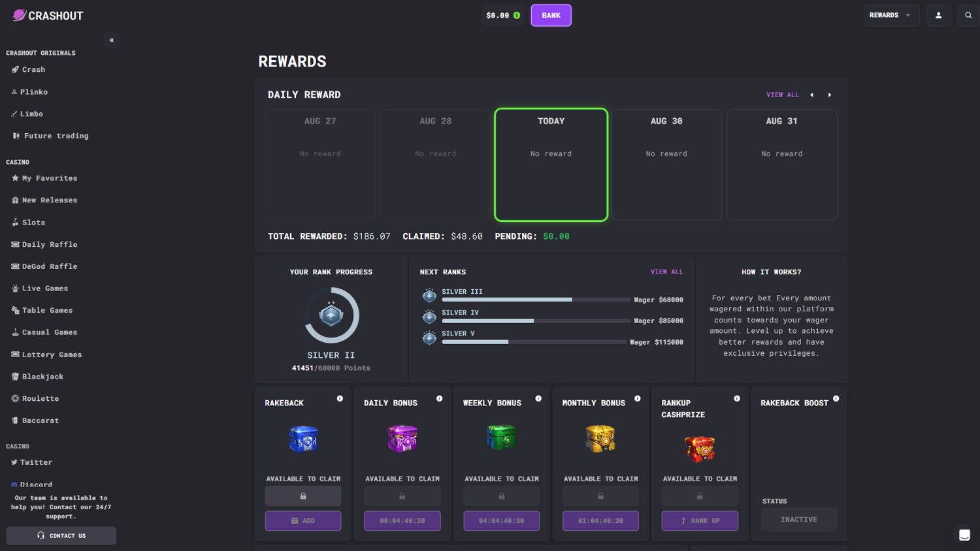Click the green Weekly Bonus chest
This screenshot has width=980, height=551.
(x=501, y=437)
